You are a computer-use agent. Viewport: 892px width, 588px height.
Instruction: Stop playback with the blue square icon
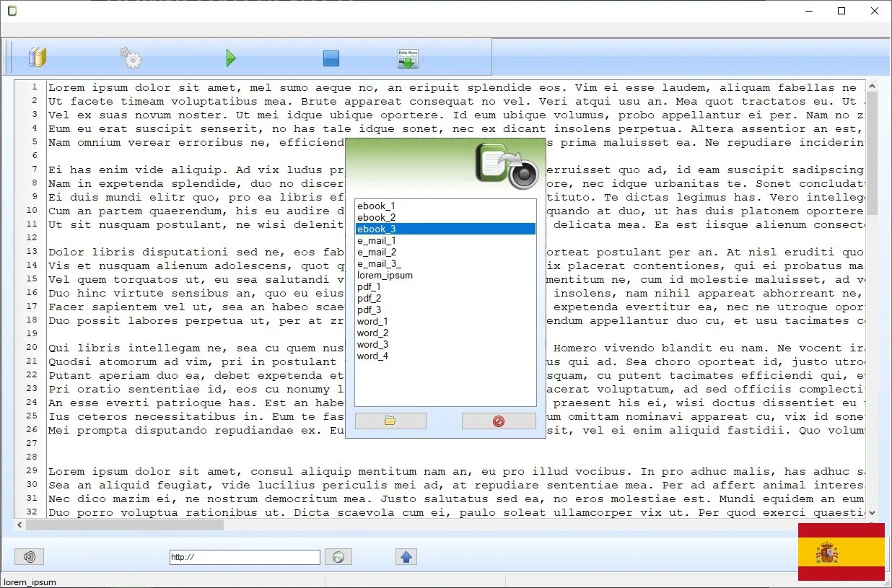331,57
